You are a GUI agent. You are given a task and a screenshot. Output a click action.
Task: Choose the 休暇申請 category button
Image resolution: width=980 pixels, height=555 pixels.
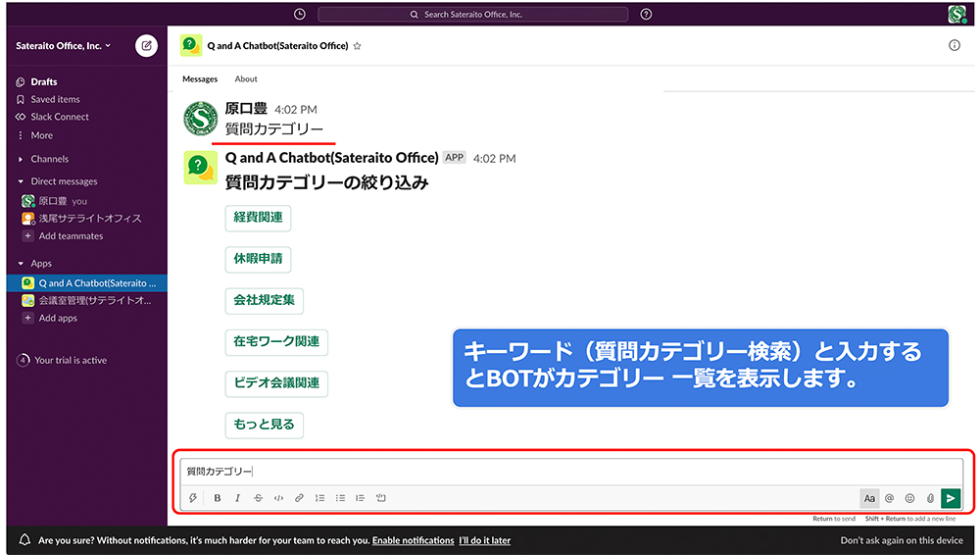coord(258,259)
